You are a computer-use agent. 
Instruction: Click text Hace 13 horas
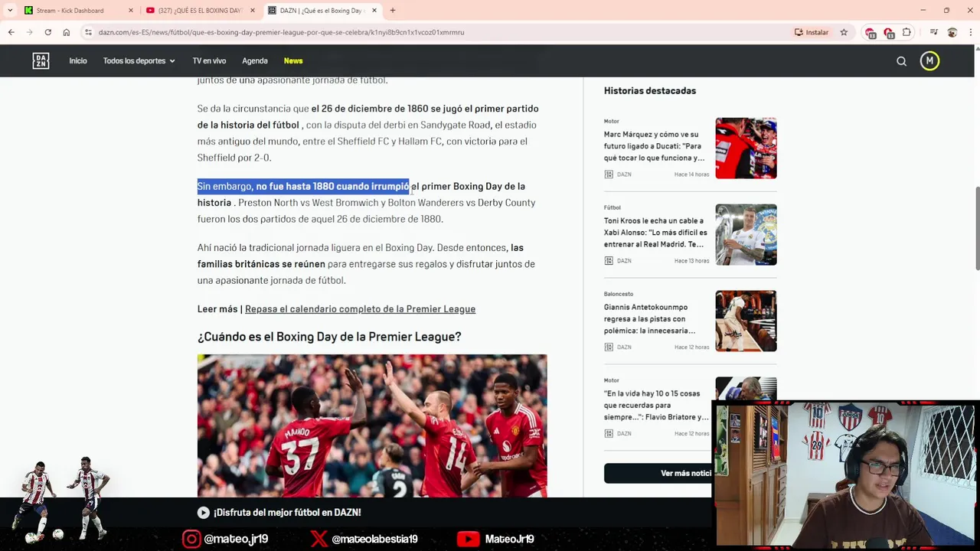[692, 261]
